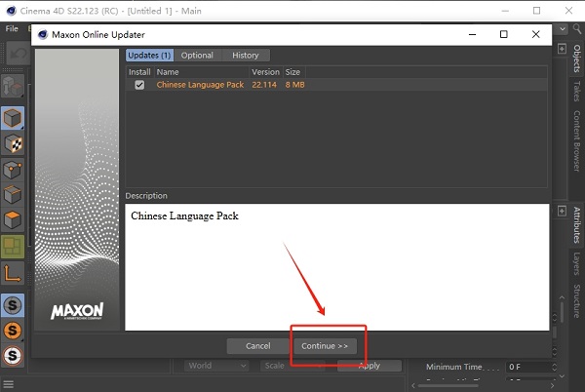
Task: Cancel the online updater dialog
Action: (x=257, y=346)
